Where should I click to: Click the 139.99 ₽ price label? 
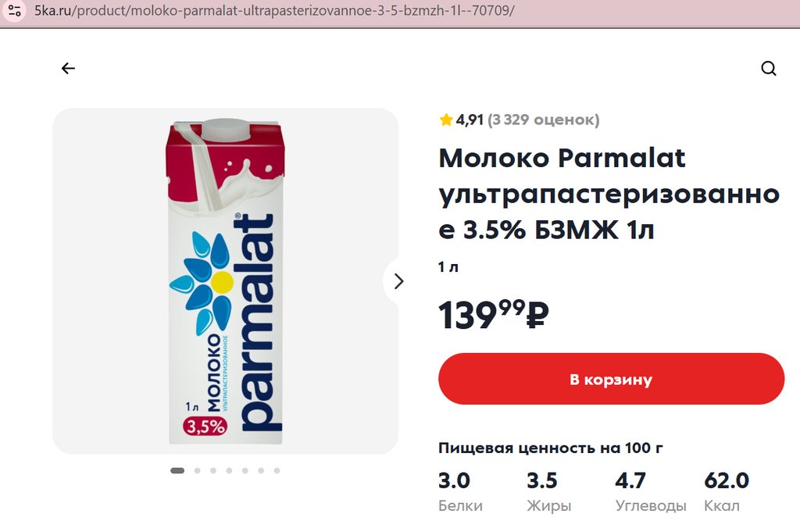(x=494, y=313)
